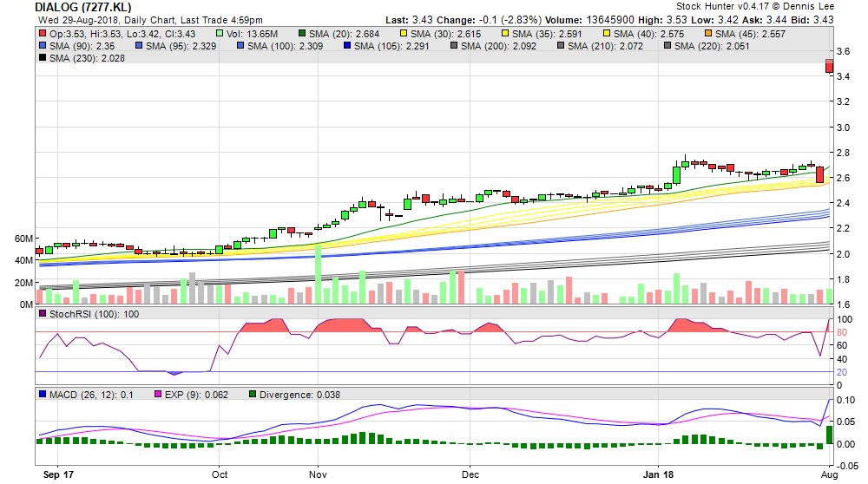Click the DIALOG (7277.KL) chart title
The image size is (868, 484).
pos(83,7)
